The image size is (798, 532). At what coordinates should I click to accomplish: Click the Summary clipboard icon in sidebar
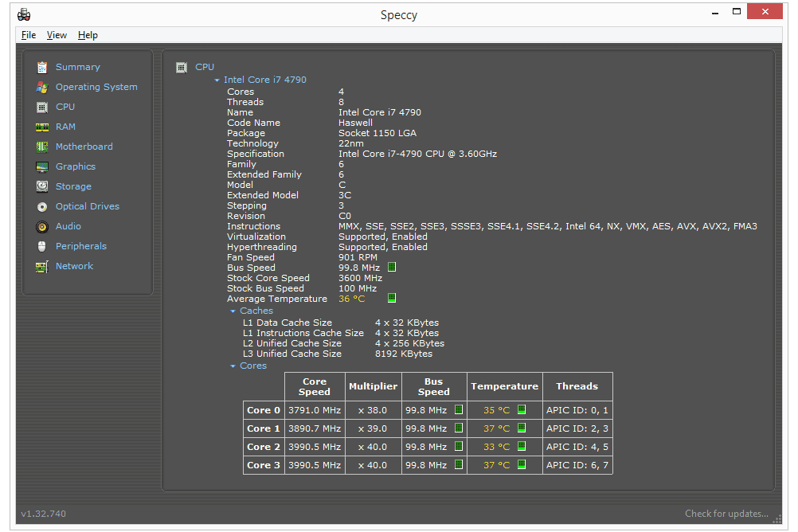pyautogui.click(x=42, y=68)
